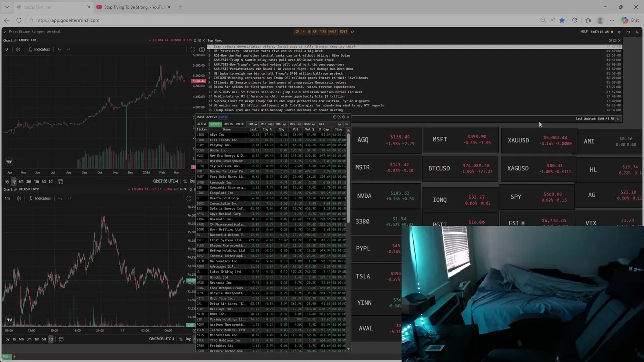Click TradingView logo on BTCUSD chart

click(x=9, y=320)
